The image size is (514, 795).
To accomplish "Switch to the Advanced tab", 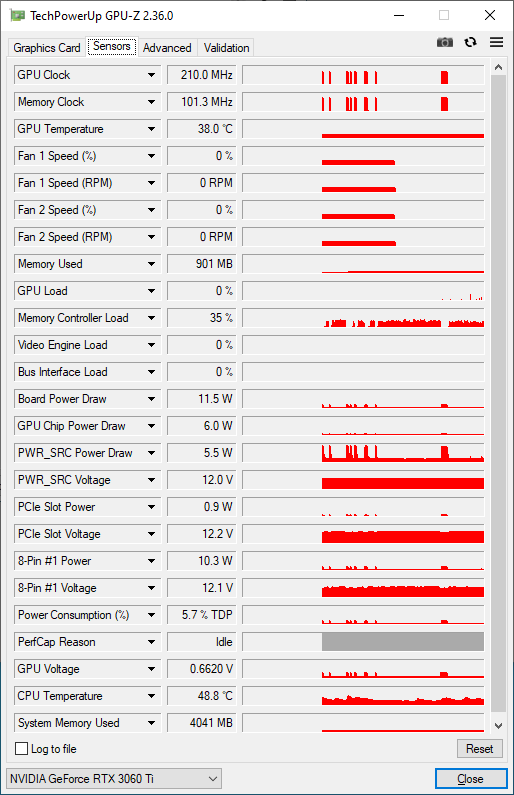I will [x=167, y=48].
